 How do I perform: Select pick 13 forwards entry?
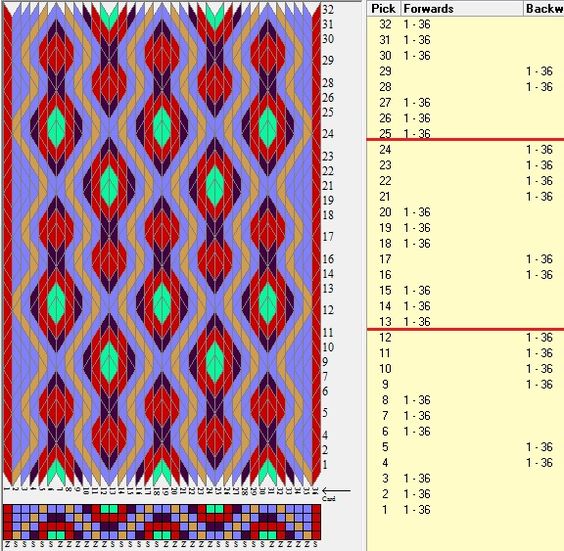coord(417,322)
